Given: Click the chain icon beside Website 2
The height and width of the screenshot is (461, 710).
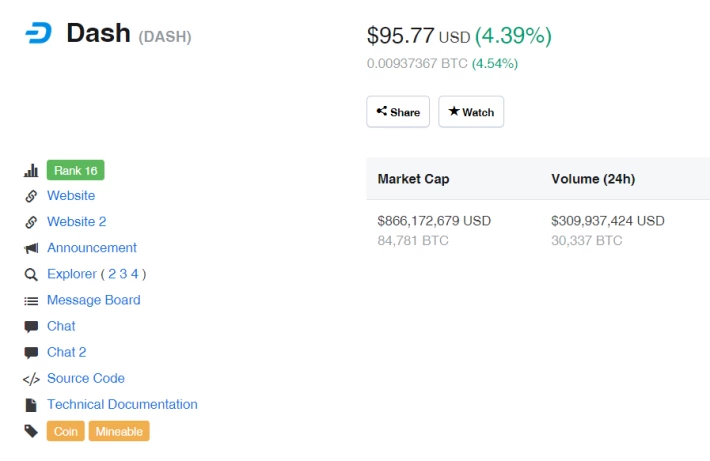Looking at the screenshot, I should pos(31,222).
